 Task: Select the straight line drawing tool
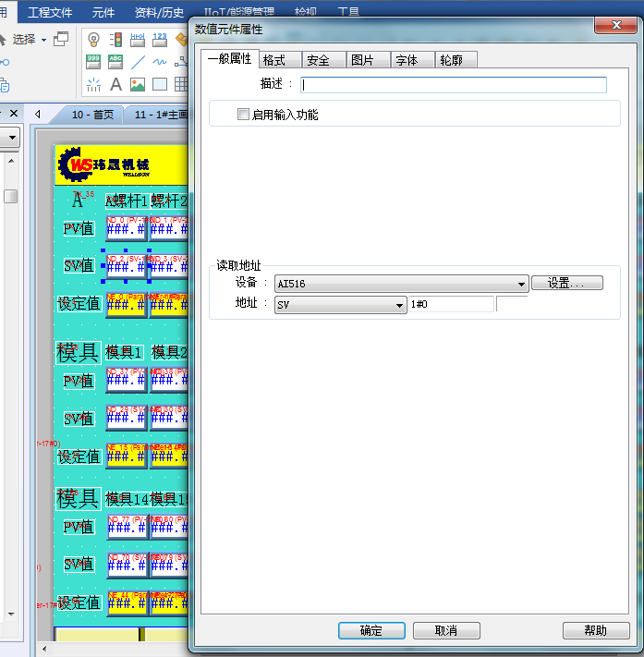click(x=138, y=62)
